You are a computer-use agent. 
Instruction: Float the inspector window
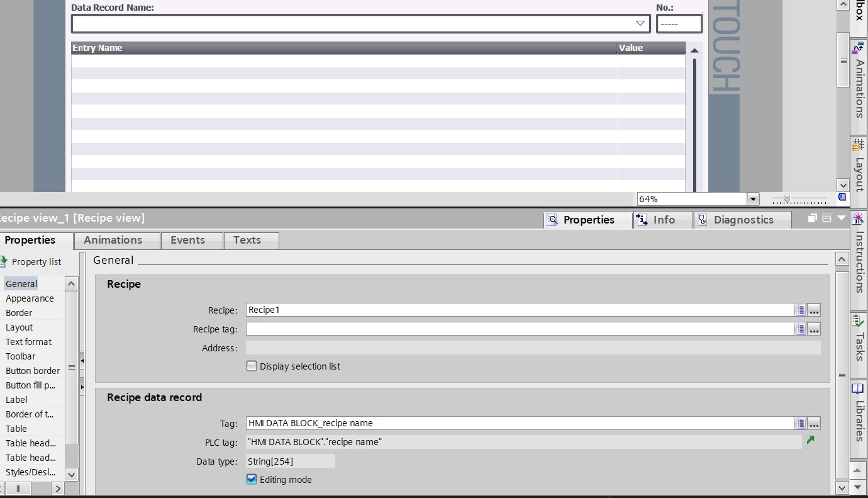(x=812, y=218)
